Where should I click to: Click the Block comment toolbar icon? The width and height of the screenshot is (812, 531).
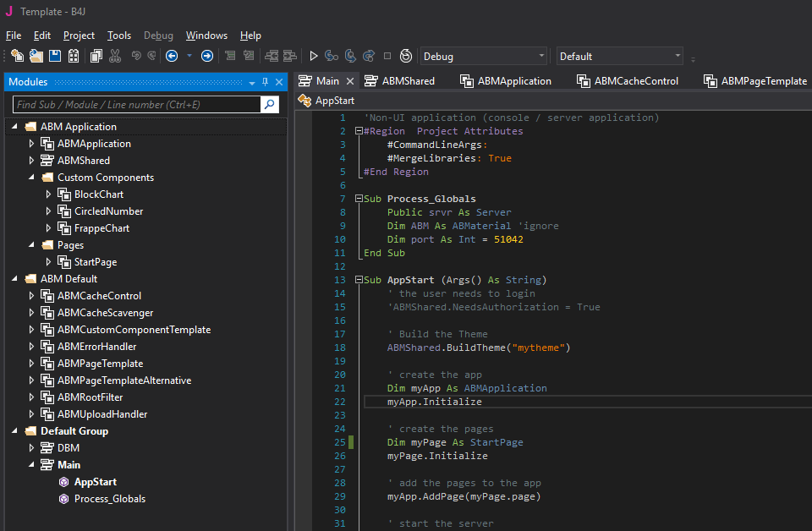230,55
